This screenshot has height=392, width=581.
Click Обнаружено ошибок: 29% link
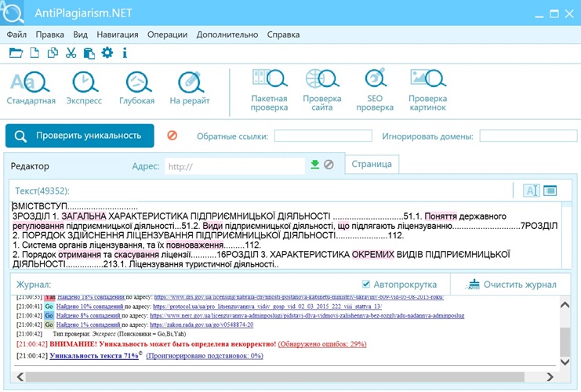click(x=322, y=344)
